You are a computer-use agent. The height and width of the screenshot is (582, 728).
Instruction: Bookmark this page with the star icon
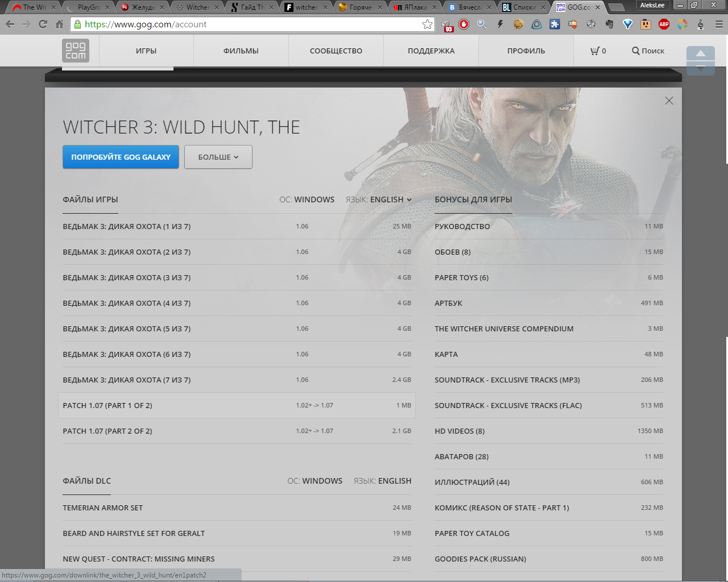pyautogui.click(x=427, y=24)
